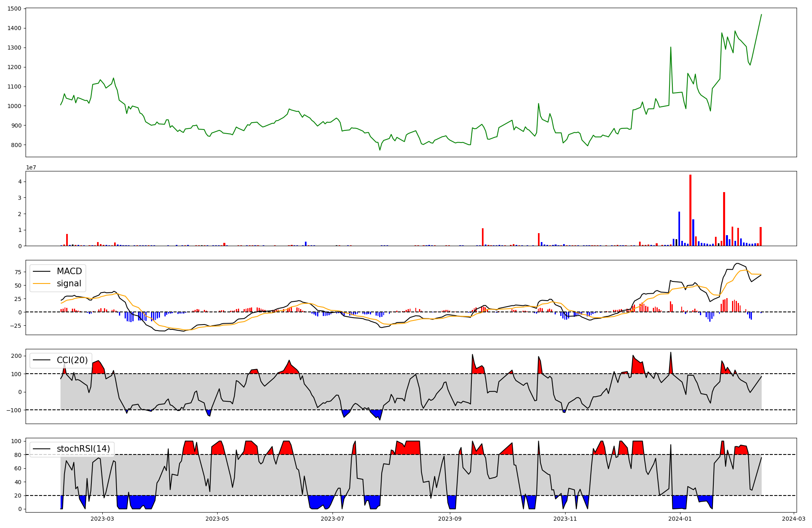Click the stochRSI(14) legend label
812x528 pixels.
pos(84,449)
